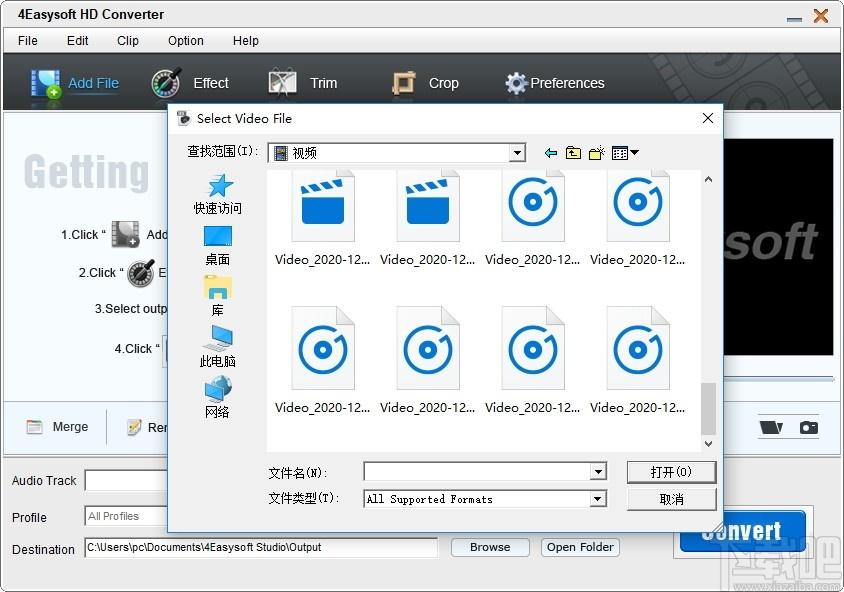Open Preferences gear icon
The image size is (844, 592).
coord(516,83)
